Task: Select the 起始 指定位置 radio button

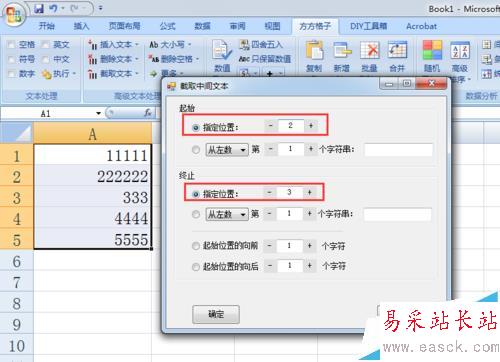Action: tap(196, 127)
